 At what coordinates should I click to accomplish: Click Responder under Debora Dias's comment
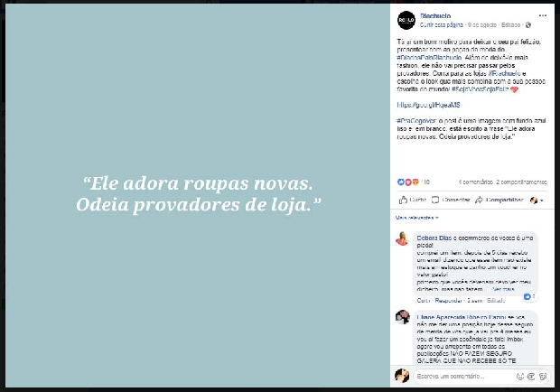448,301
